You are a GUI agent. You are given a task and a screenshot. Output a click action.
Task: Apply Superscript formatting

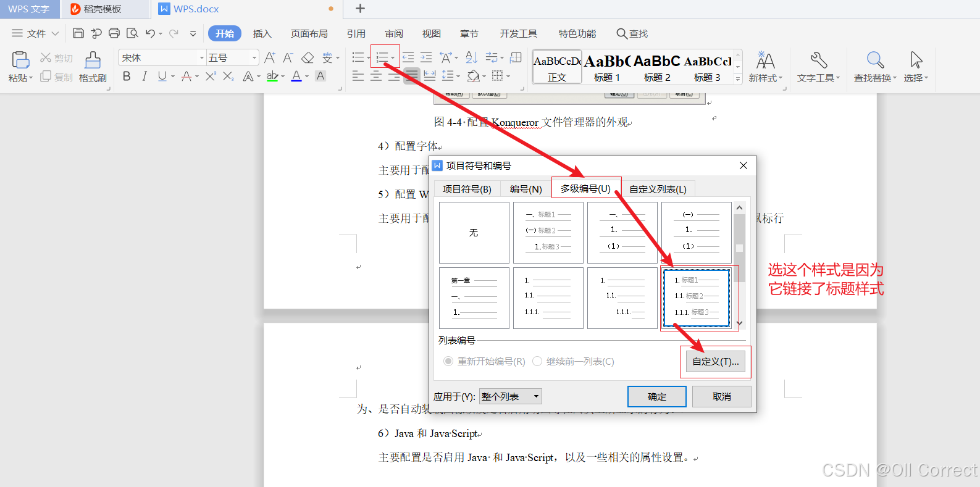pos(211,76)
